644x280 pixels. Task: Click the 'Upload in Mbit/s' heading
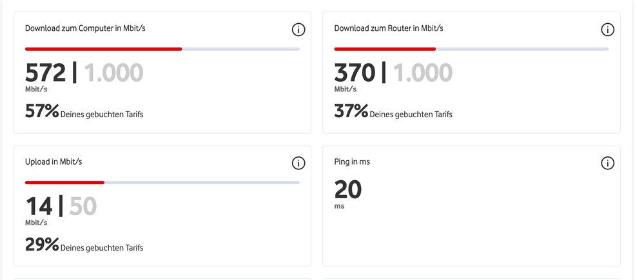point(55,162)
